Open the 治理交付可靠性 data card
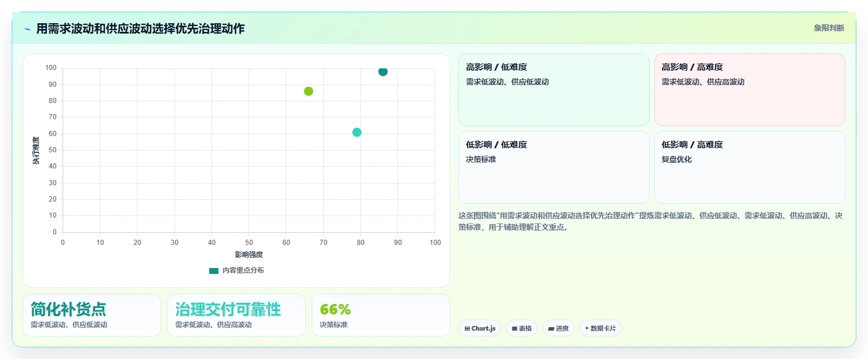 point(236,315)
